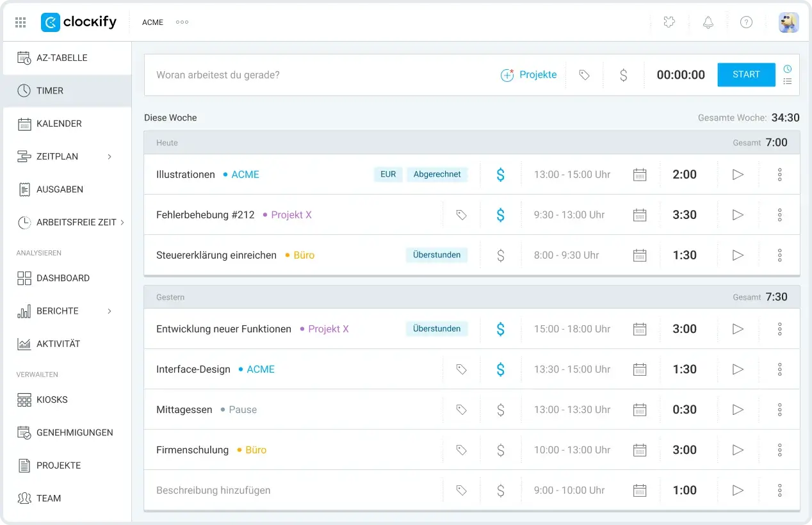Toggle billable status for Interface-Design entry
812x525 pixels.
[x=501, y=369]
